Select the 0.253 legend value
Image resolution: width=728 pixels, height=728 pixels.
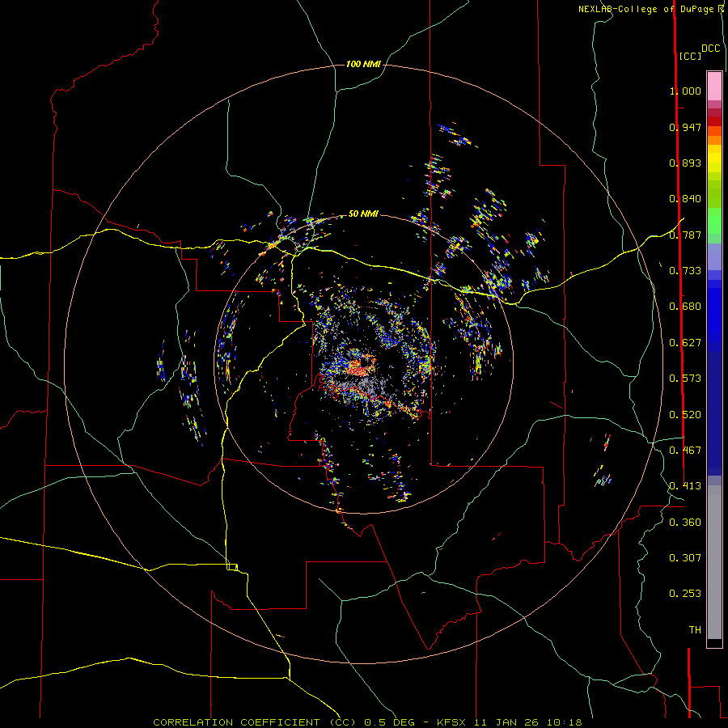pyautogui.click(x=685, y=594)
